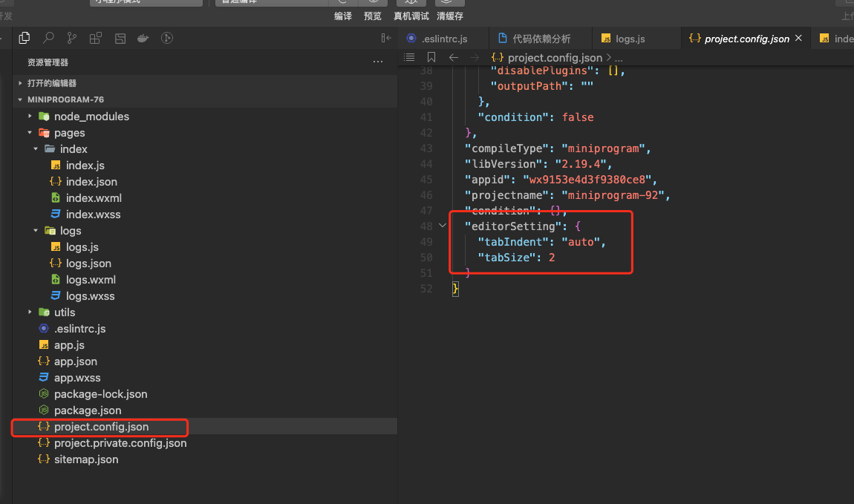
Task: Navigate forward with the right arrow
Action: coord(475,57)
